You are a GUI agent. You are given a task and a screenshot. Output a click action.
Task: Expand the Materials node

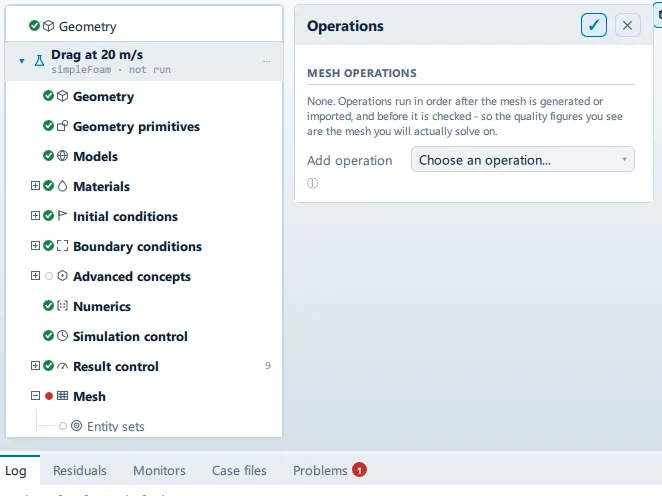(x=35, y=186)
